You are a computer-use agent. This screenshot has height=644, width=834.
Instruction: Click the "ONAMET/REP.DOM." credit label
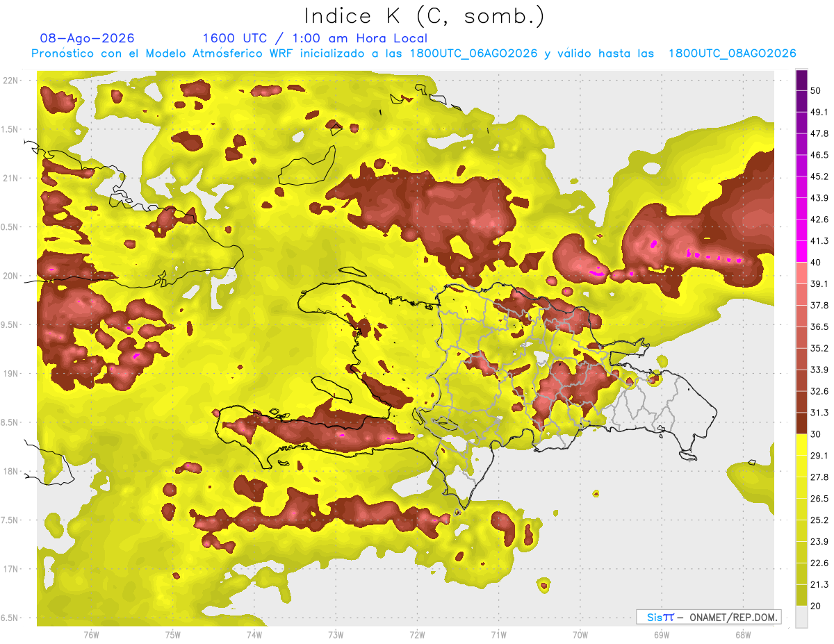(734, 617)
